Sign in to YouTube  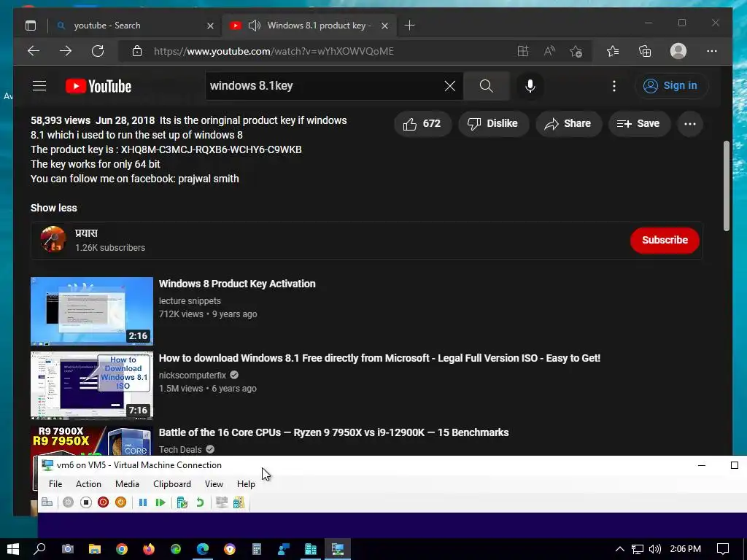click(670, 86)
